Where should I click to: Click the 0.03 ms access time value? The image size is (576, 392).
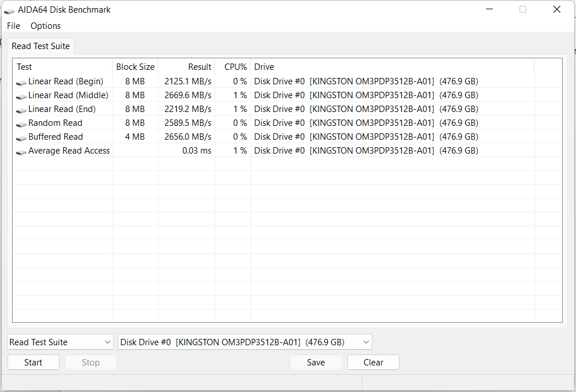tap(197, 151)
